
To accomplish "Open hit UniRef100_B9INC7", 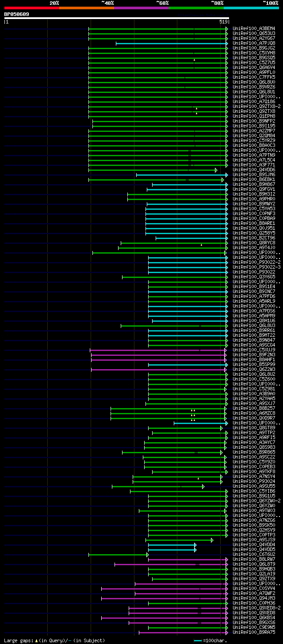I will (x=254, y=292).
